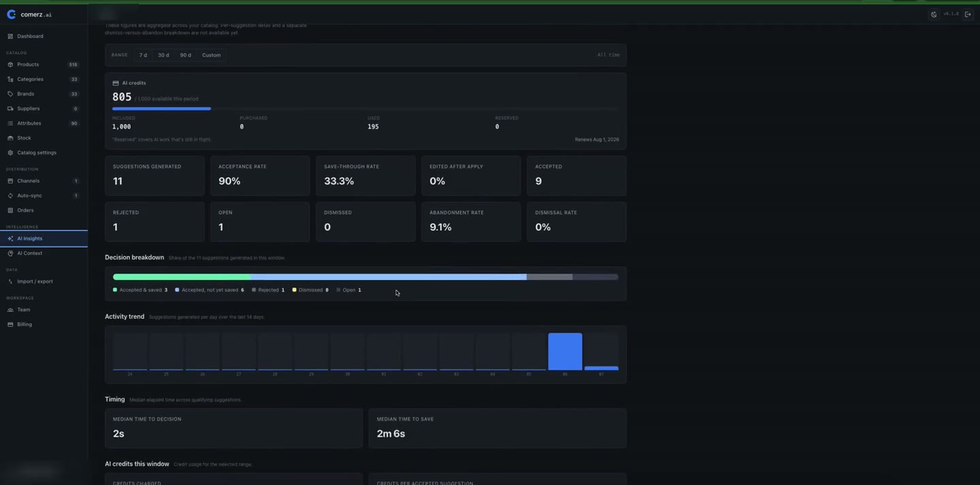Click the 'Accepted & saved' legend entry
Viewport: 980px width, 485px height.
140,290
